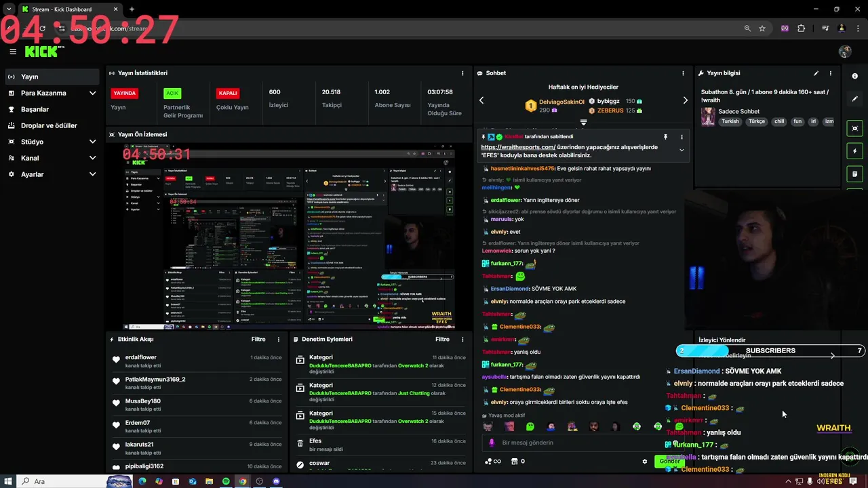The image size is (868, 488).
Task: Open Discord from the taskbar
Action: (276, 481)
